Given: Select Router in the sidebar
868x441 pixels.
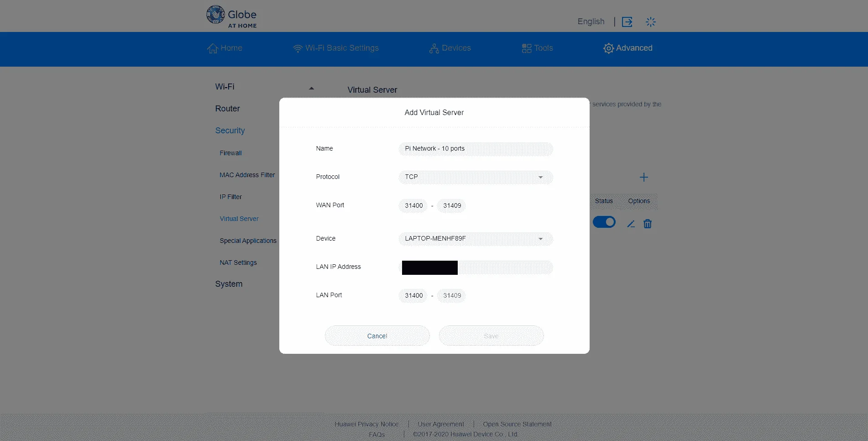Looking at the screenshot, I should click(227, 109).
